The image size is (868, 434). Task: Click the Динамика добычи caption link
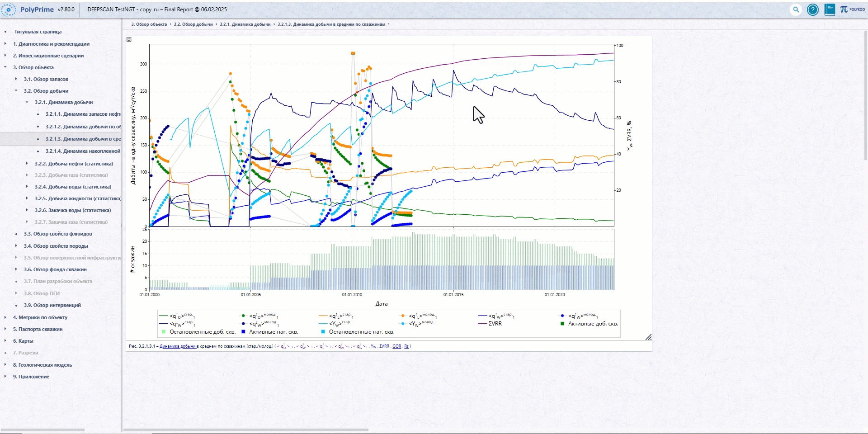[x=178, y=346]
